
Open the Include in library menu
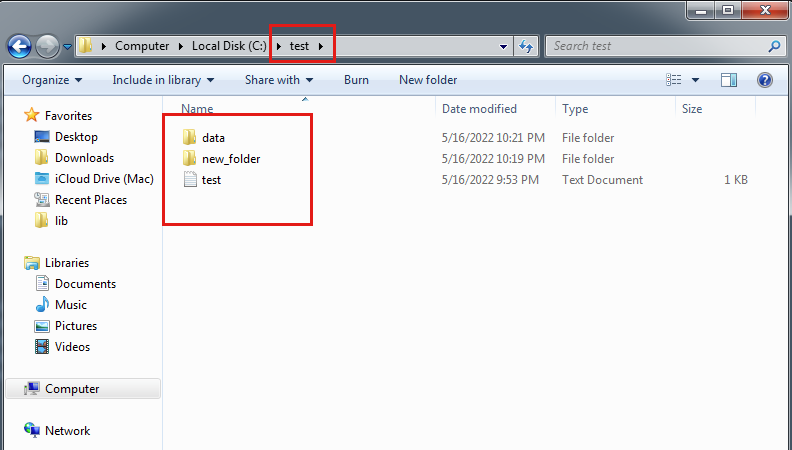point(163,80)
